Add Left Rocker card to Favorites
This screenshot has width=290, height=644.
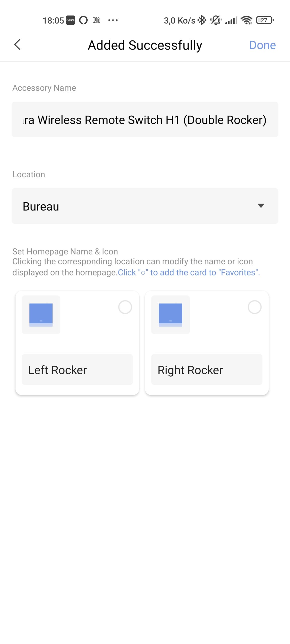pyautogui.click(x=125, y=307)
